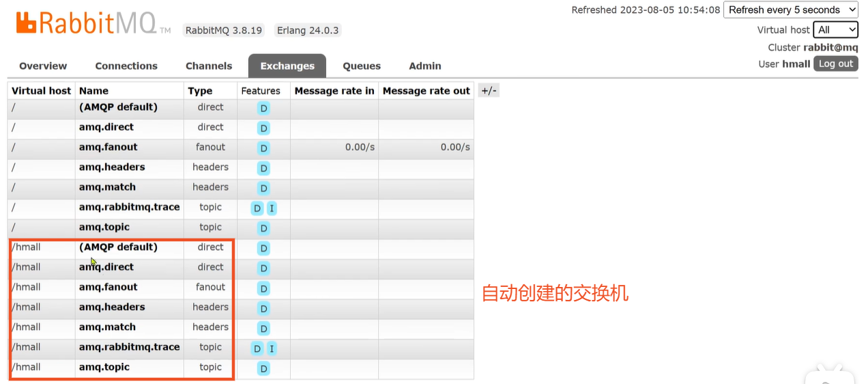Image resolution: width=868 pixels, height=384 pixels.
Task: Click D badge in /hmall amq.rabbitmq.trace row
Action: [257, 348]
